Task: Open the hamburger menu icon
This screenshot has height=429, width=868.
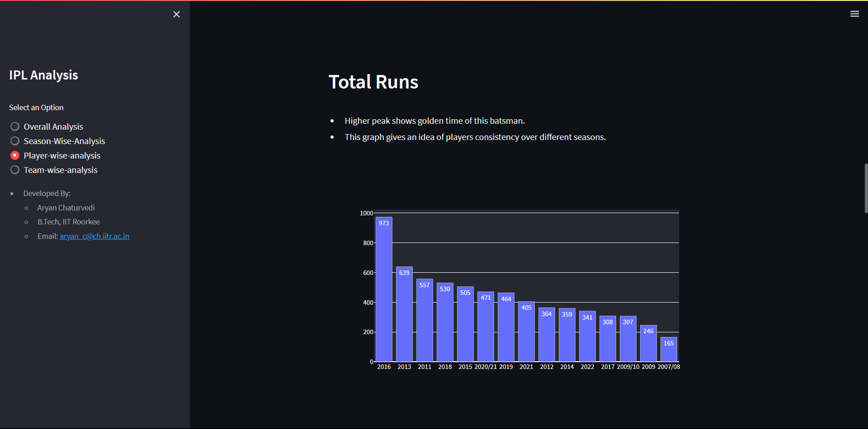Action: click(x=855, y=14)
